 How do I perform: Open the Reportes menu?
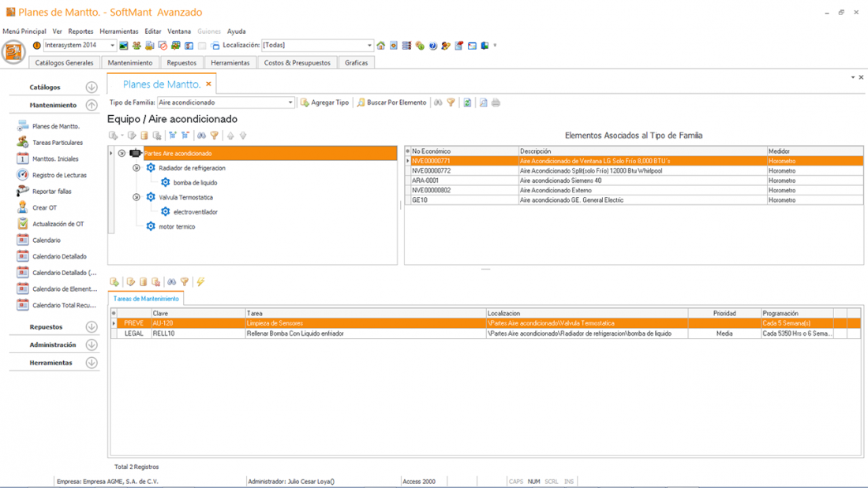(80, 32)
